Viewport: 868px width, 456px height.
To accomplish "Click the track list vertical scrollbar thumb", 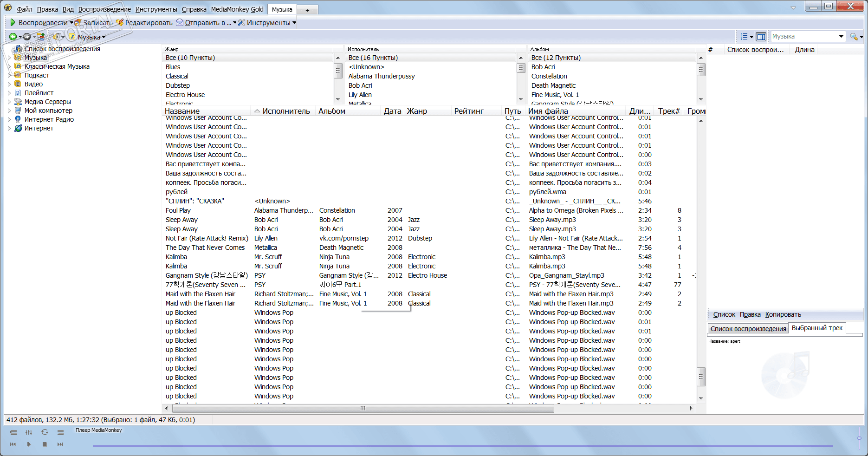I will coord(701,377).
